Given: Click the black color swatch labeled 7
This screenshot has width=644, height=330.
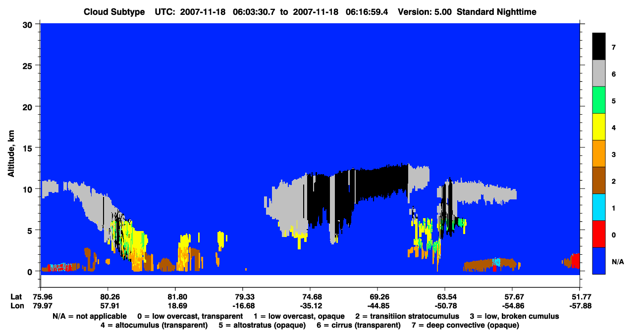Looking at the screenshot, I should pyautogui.click(x=599, y=47).
